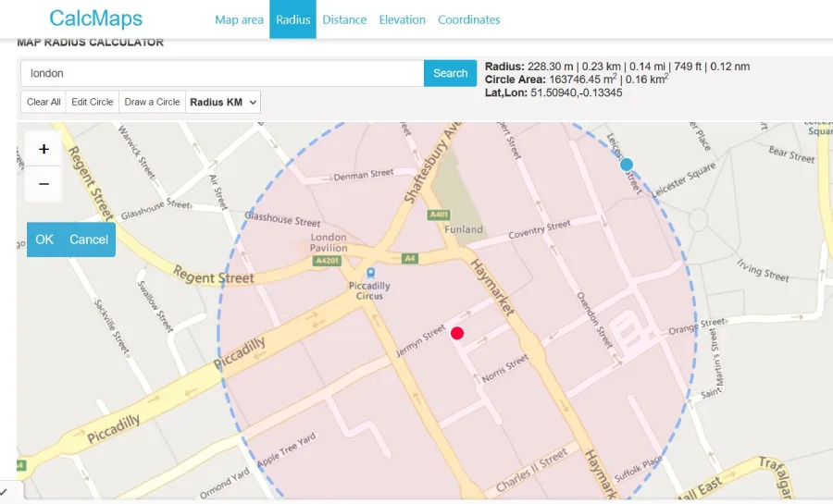Click the Warwick Street label
Screen dimensions: 833x504
[x=137, y=152]
